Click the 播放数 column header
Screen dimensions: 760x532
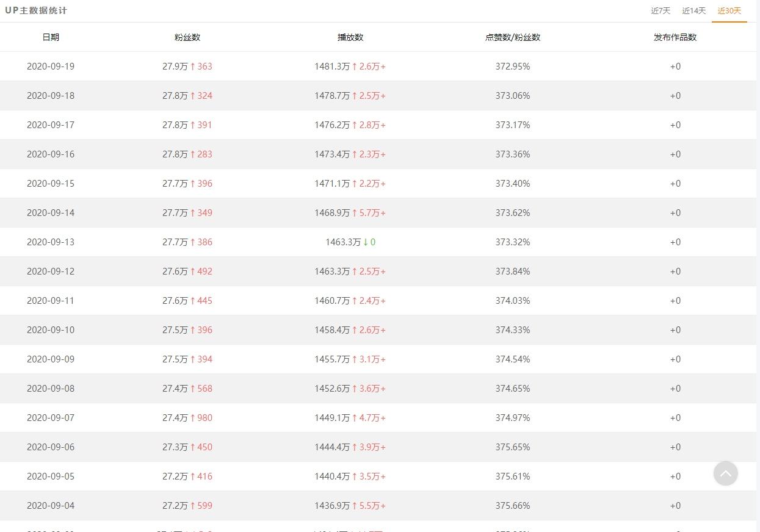[x=350, y=37]
